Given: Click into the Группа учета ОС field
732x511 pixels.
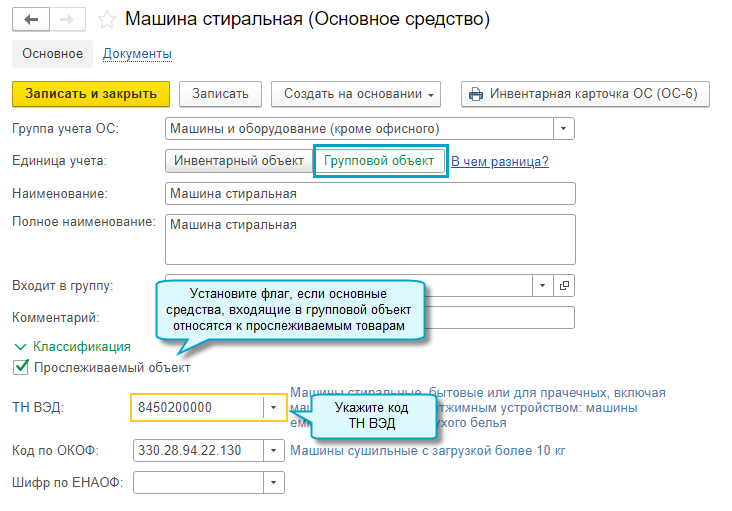Looking at the screenshot, I should [x=359, y=128].
